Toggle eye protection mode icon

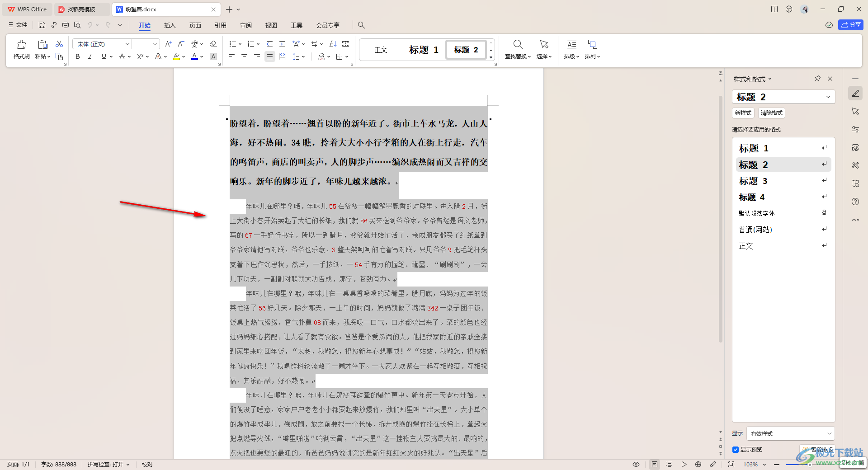(x=636, y=464)
